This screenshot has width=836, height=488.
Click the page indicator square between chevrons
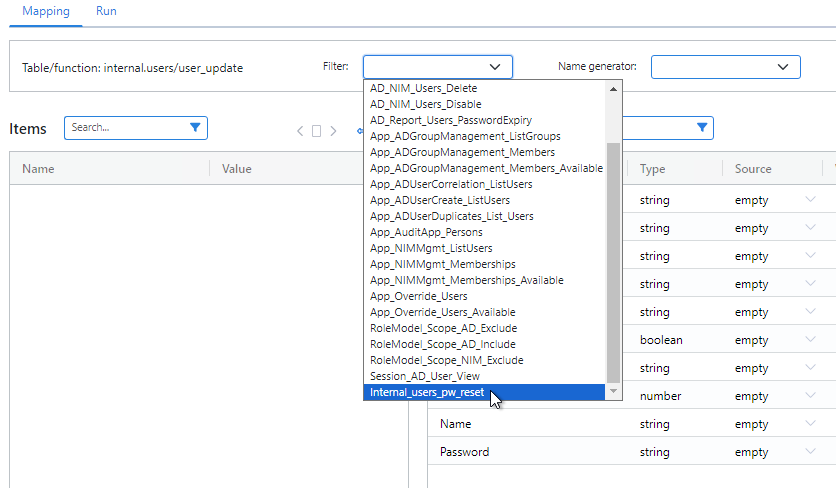pyautogui.click(x=316, y=131)
